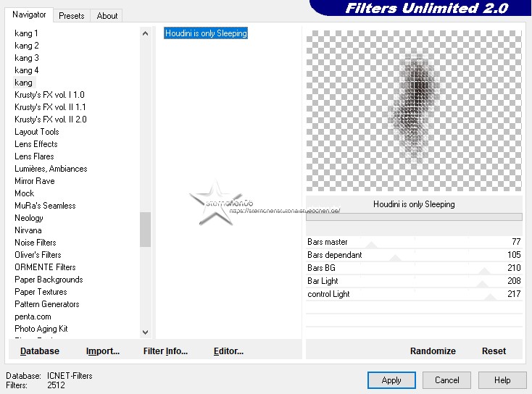Select kang 4 in filter list
Image resolution: width=532 pixels, height=394 pixels.
click(x=27, y=70)
